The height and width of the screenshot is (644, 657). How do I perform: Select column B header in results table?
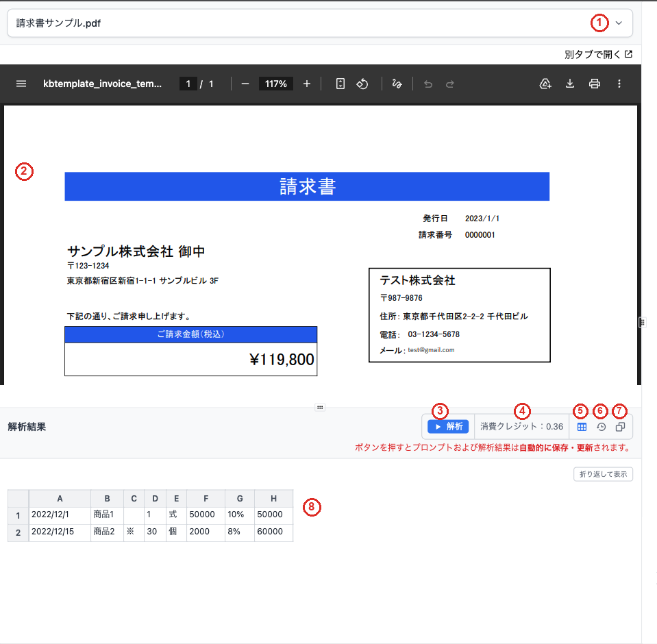tap(108, 498)
